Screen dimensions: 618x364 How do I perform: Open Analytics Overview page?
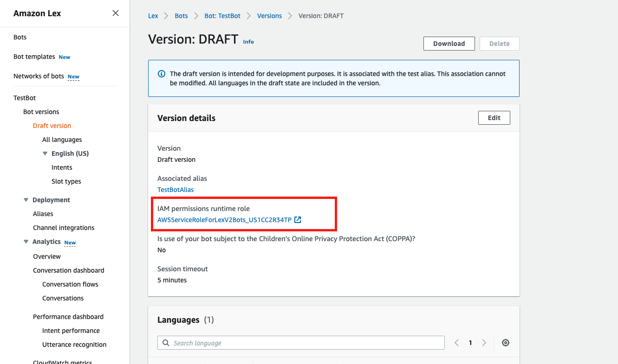pos(47,256)
